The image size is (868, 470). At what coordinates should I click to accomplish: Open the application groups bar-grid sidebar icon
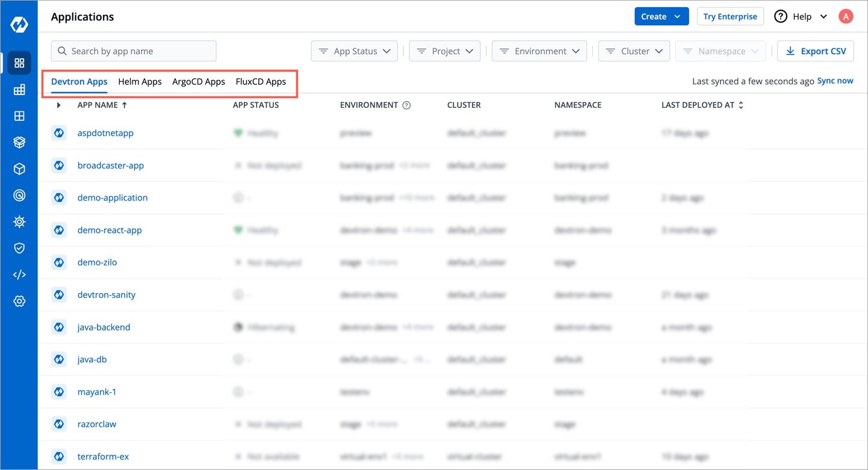[19, 90]
